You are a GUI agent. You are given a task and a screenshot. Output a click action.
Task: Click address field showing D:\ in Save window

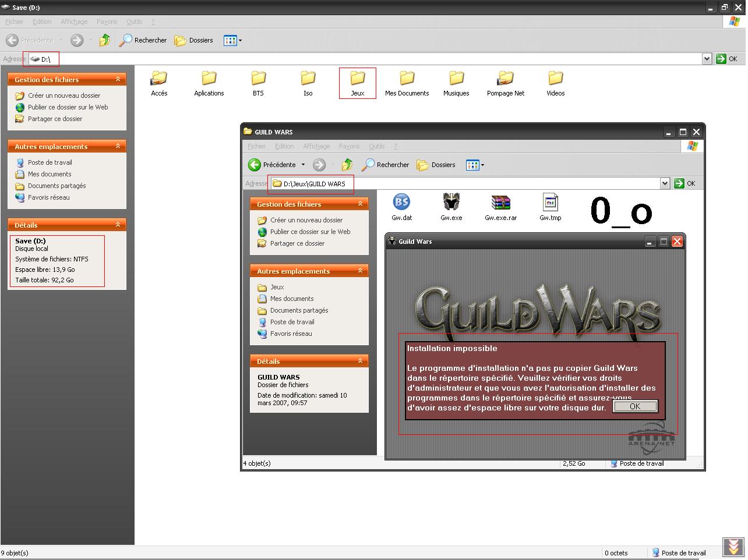pos(364,59)
